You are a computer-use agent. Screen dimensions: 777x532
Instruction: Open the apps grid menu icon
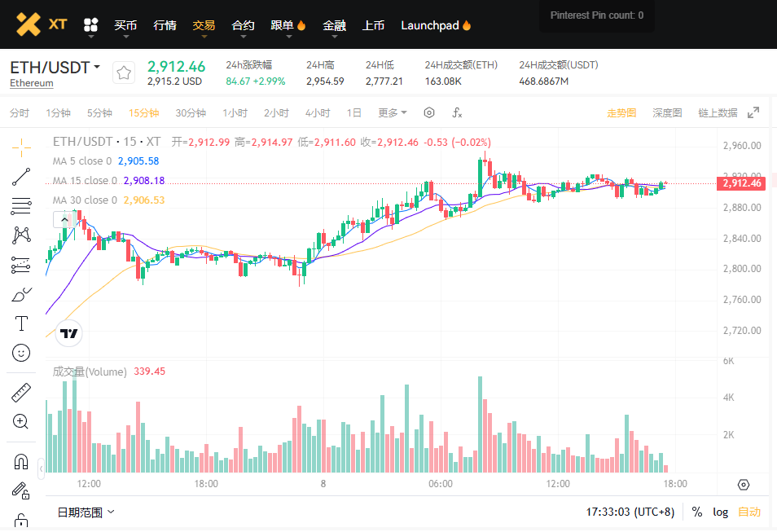(x=90, y=24)
